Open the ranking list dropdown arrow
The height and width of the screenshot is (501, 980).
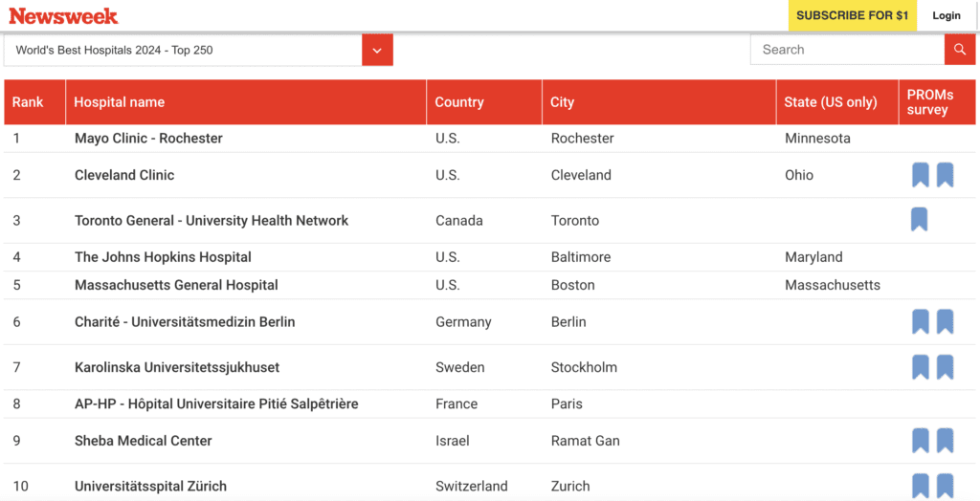[377, 50]
